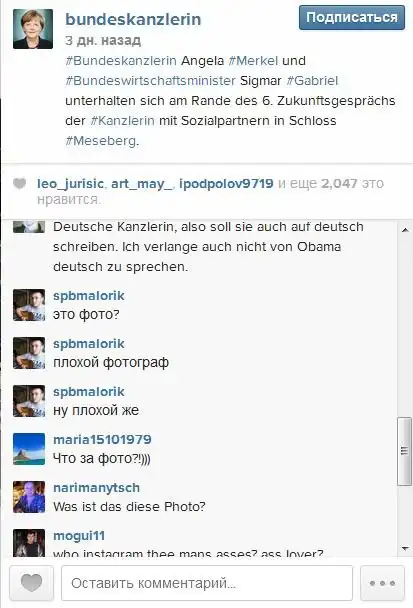Image resolution: width=413 pixels, height=608 pixels.
Task: Click the comments scrollbar thumb
Action: (404, 451)
